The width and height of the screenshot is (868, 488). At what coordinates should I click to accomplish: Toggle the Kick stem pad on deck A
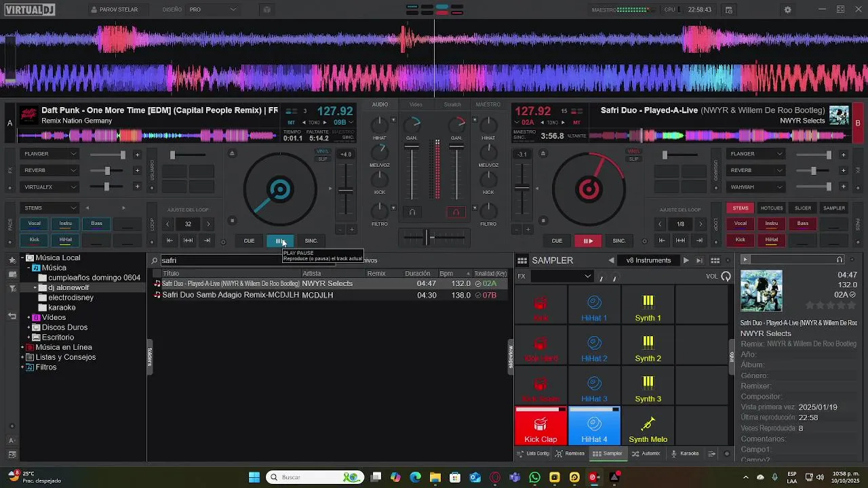pos(35,240)
